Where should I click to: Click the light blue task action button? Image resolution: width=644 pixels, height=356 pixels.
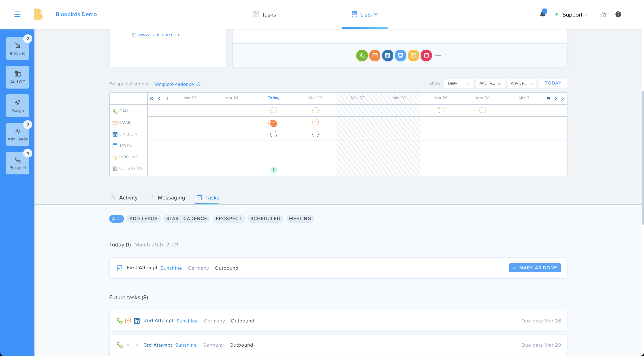pyautogui.click(x=401, y=55)
